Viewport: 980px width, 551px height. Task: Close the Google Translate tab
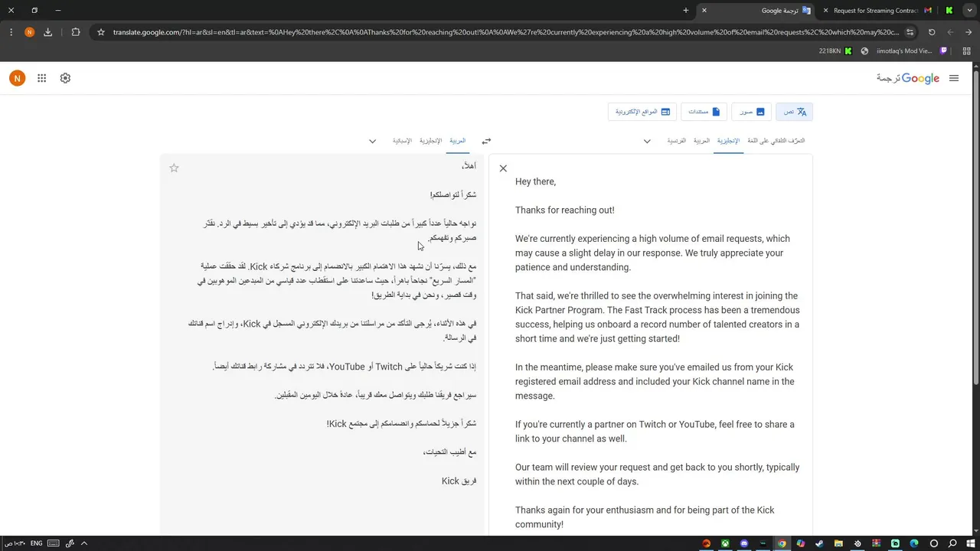[x=704, y=11]
